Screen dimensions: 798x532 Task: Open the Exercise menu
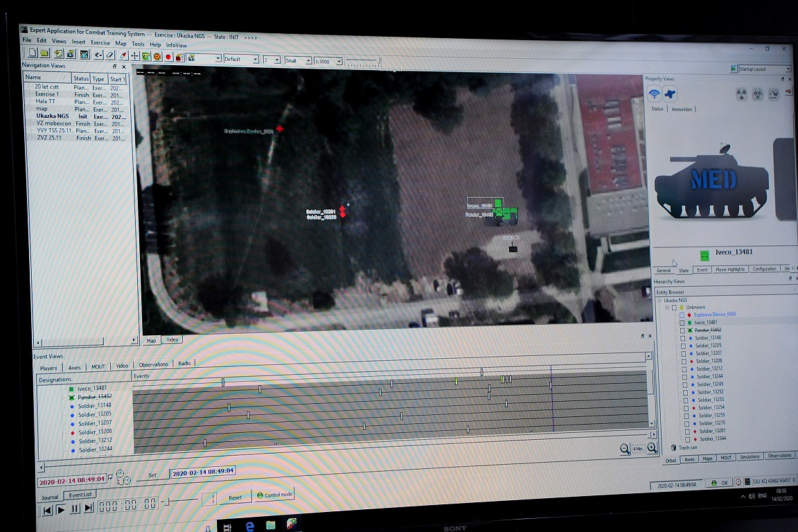click(x=100, y=43)
